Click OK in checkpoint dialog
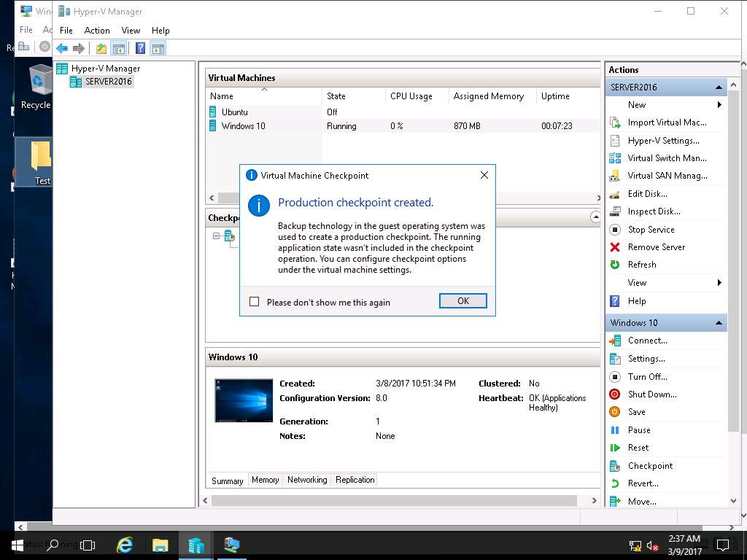The height and width of the screenshot is (560, 747). click(x=463, y=301)
